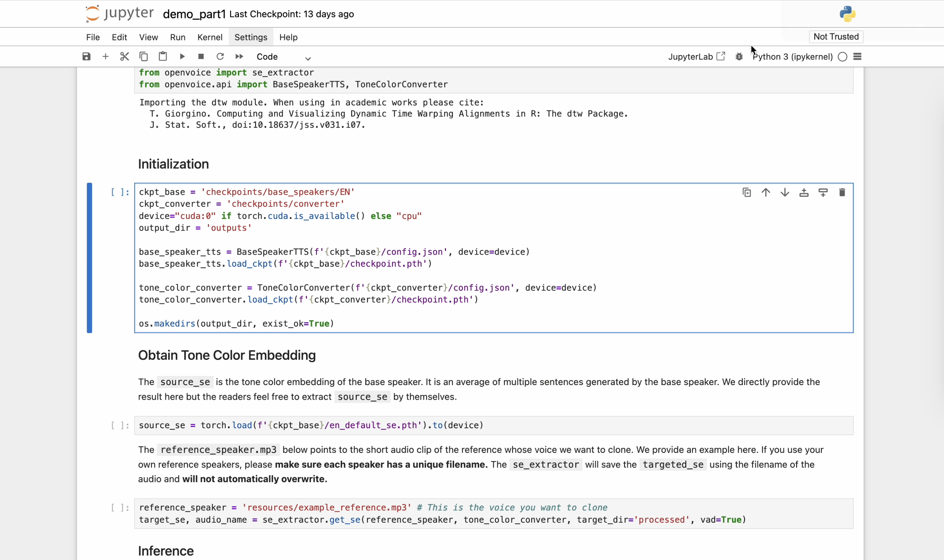Screen dimensions: 944x560
Task: Insert a cell above the active cell
Action: click(804, 192)
